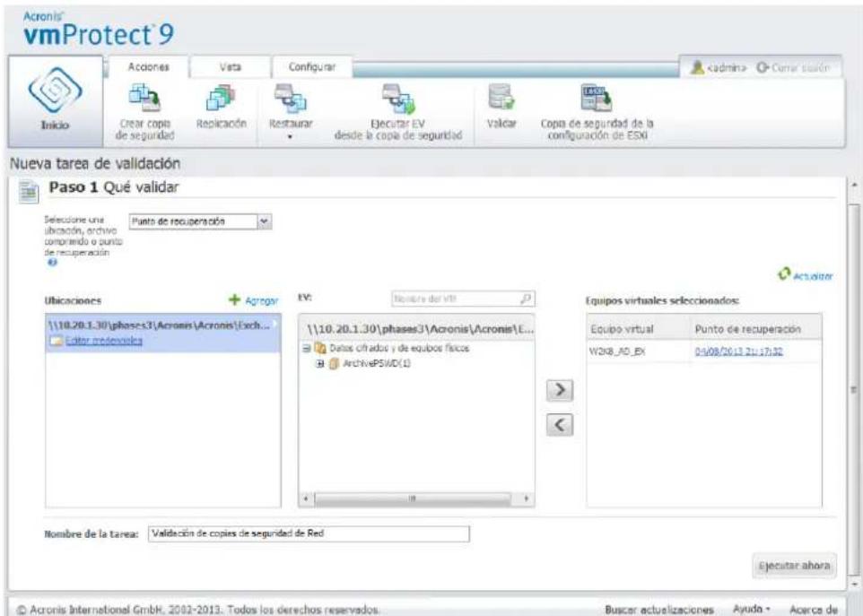Click the Actualizar refresh icon

[x=784, y=273]
